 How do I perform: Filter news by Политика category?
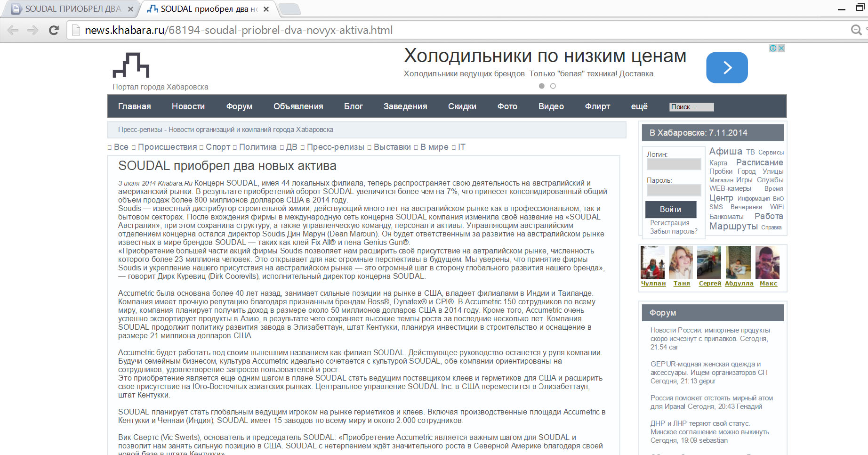(x=258, y=147)
